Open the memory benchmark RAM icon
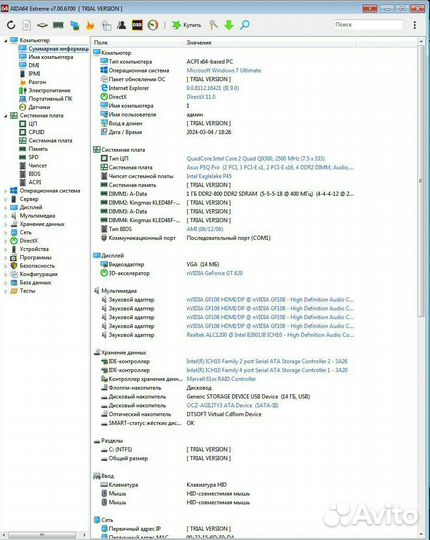 tap(58, 25)
